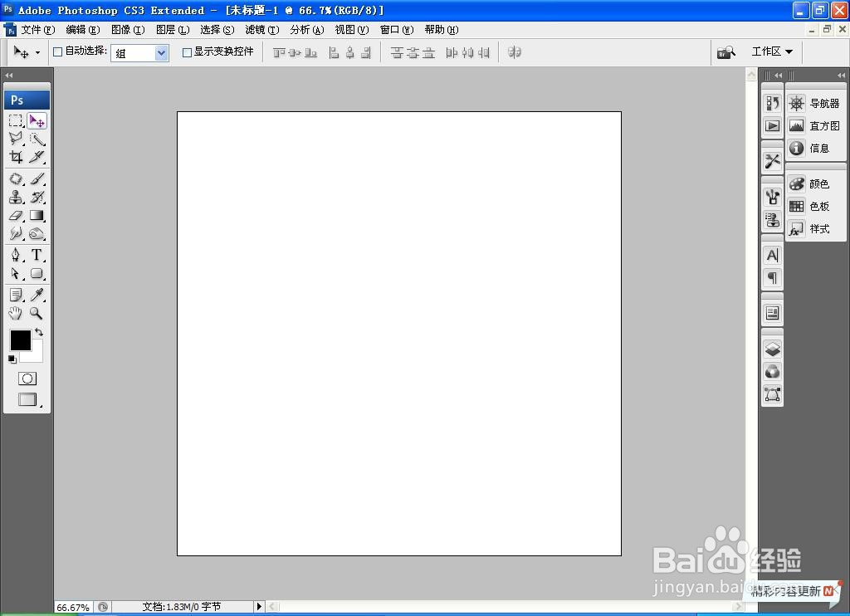Open the History panel icon
Viewport: 850px width, 616px height.
pos(773,103)
